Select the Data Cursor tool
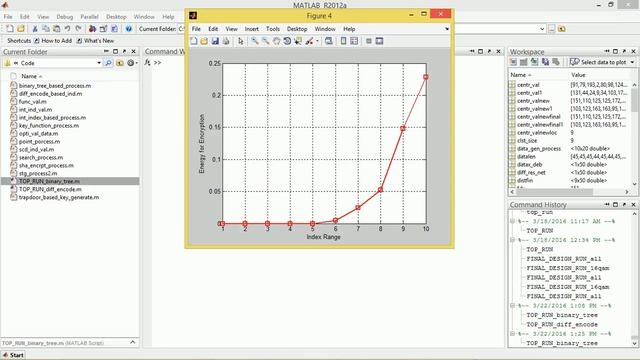Image resolution: width=640 pixels, height=360 pixels. click(298, 41)
